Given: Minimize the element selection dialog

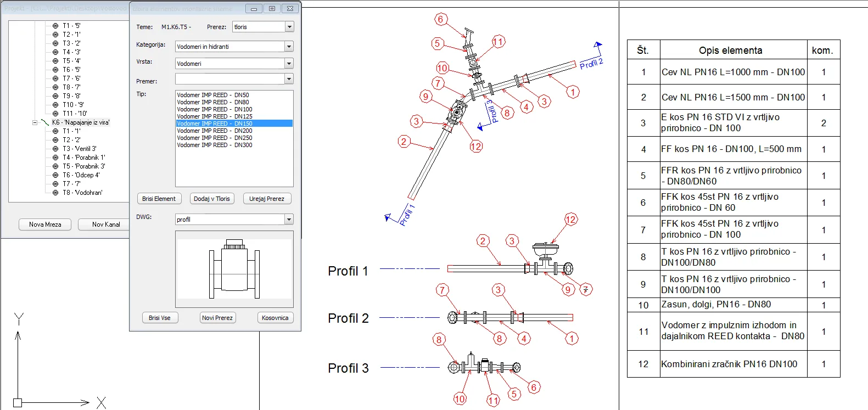Looking at the screenshot, I should click(x=253, y=9).
